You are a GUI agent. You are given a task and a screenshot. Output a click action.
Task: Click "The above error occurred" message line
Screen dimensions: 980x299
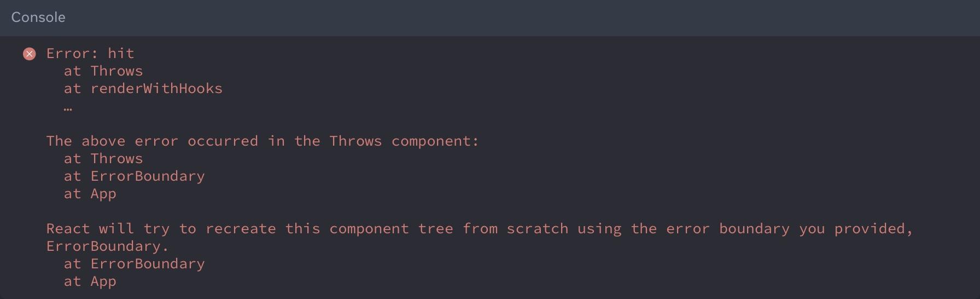[x=262, y=141]
